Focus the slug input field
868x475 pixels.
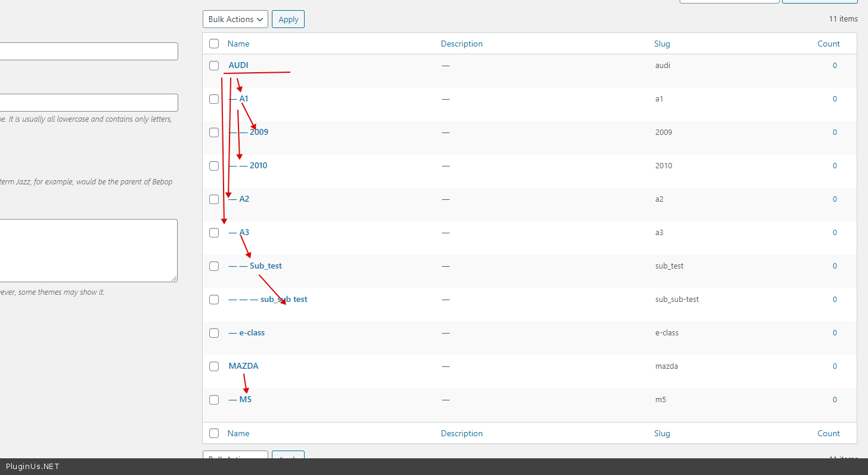88,103
